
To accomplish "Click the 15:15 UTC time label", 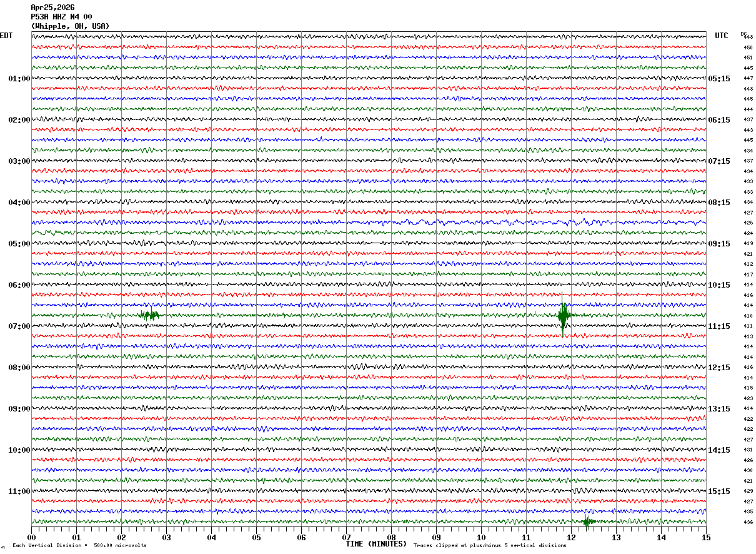I will click(719, 491).
